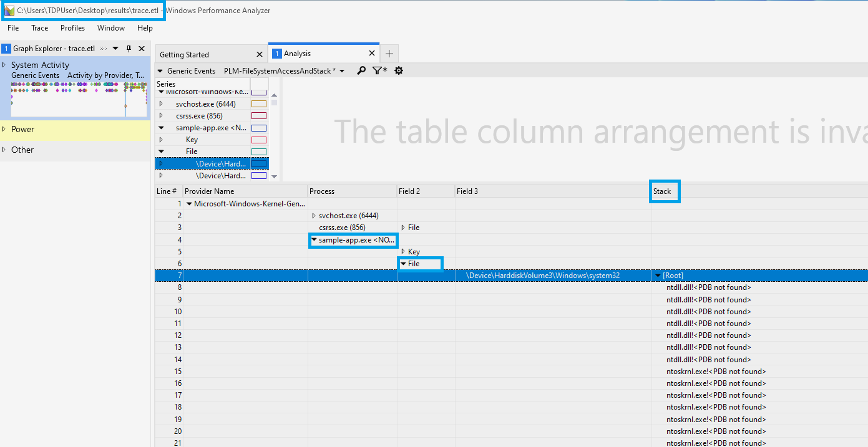Collapse the sample-app.exe process row
Screen dimensions: 868x447
315,239
